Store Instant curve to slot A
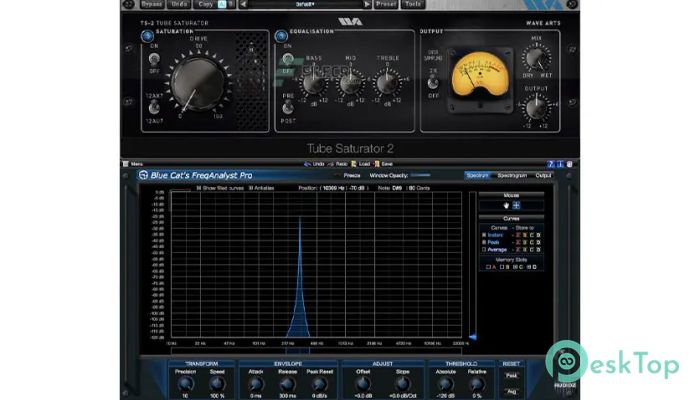700x400 pixels. click(518, 235)
